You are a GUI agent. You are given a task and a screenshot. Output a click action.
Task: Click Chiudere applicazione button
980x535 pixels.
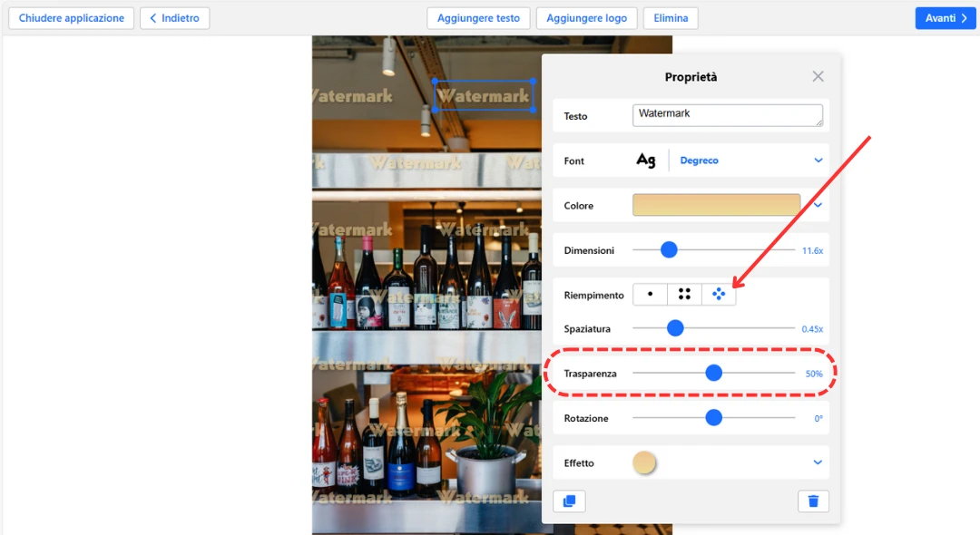pyautogui.click(x=72, y=18)
